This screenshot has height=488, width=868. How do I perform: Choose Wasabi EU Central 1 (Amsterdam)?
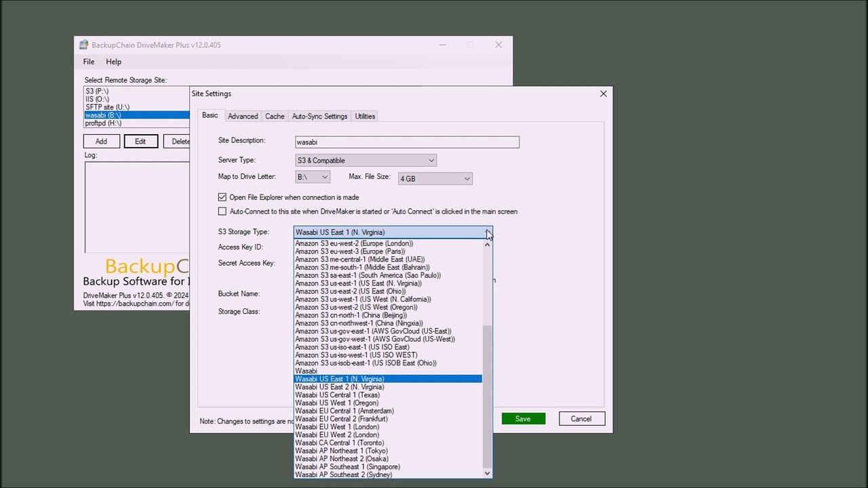[388, 411]
